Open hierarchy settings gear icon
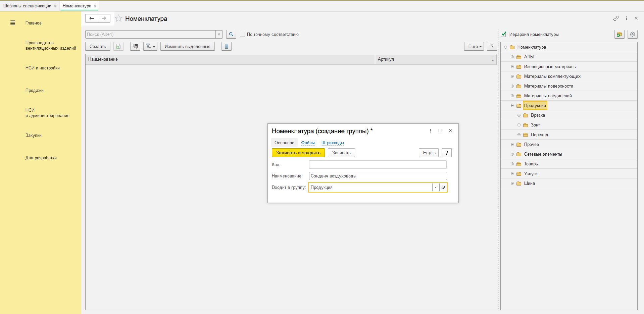Viewport: 644px width, 314px height. (632, 35)
